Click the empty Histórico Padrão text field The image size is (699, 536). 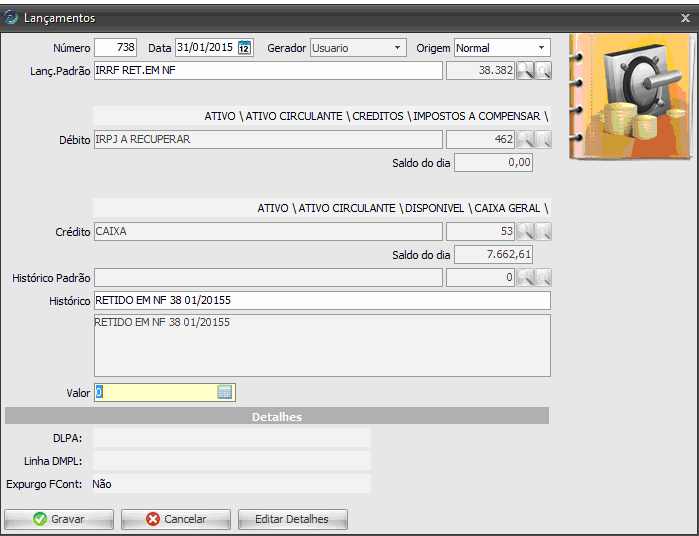point(268,277)
